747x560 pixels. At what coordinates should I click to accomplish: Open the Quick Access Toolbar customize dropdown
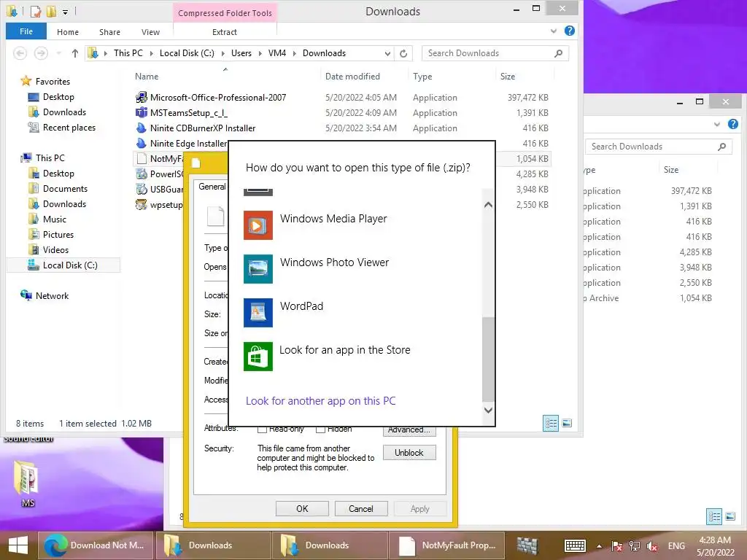pyautogui.click(x=65, y=12)
